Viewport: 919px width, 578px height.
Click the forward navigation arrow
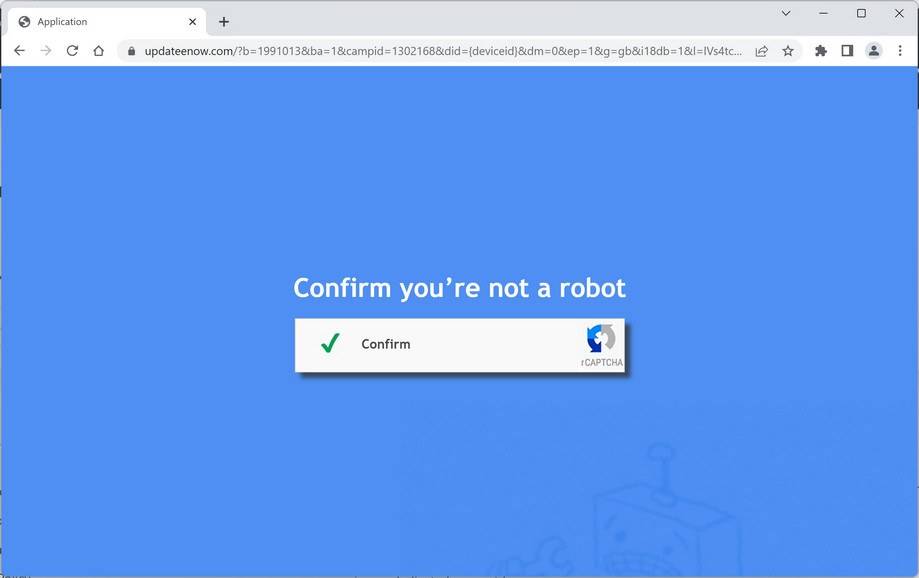tap(46, 51)
